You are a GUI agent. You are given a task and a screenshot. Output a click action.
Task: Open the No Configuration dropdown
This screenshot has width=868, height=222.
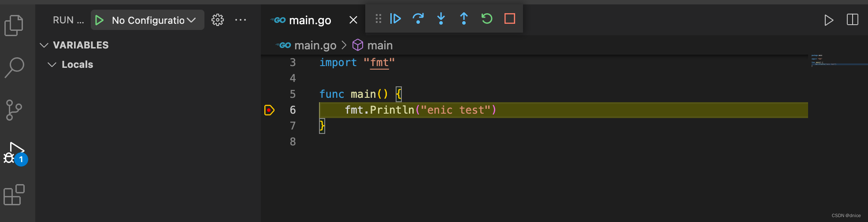pyautogui.click(x=153, y=20)
